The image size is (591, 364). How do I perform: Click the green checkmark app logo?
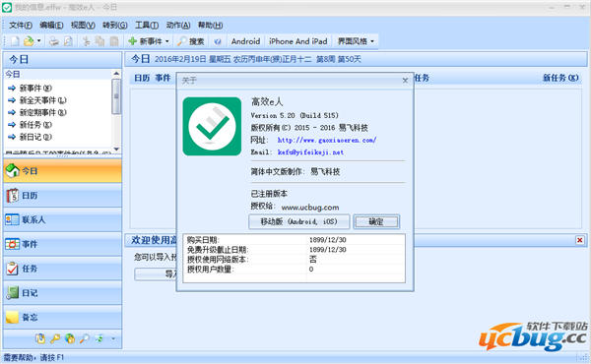212,127
